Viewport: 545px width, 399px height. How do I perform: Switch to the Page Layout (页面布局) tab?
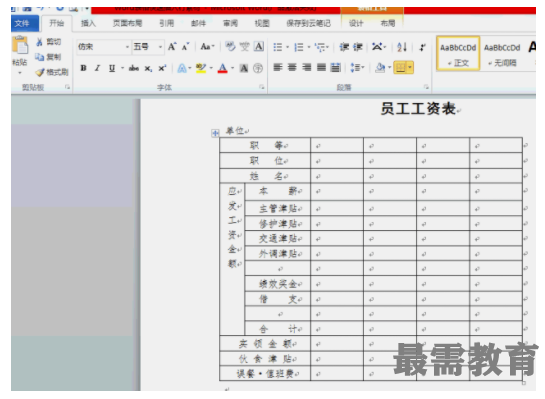[x=128, y=23]
